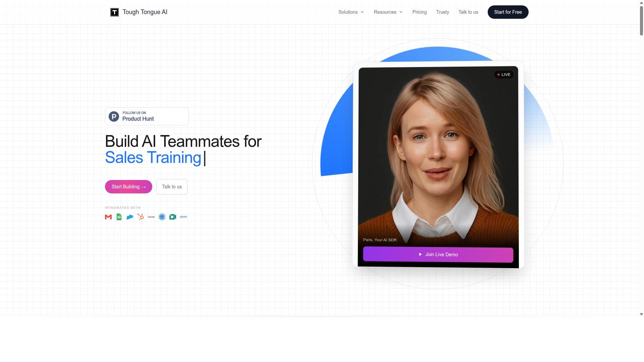644x362 pixels.
Task: Click the Zoom integration logo
Action: [x=183, y=217]
